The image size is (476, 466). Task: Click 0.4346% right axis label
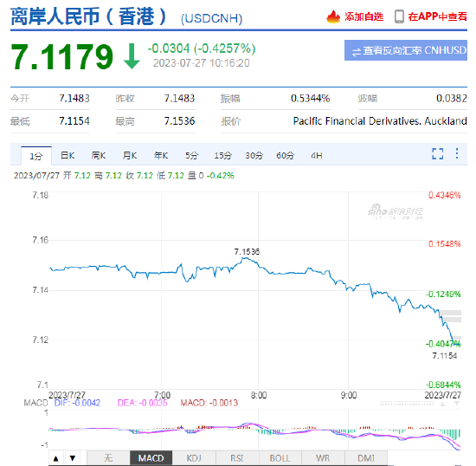(445, 196)
